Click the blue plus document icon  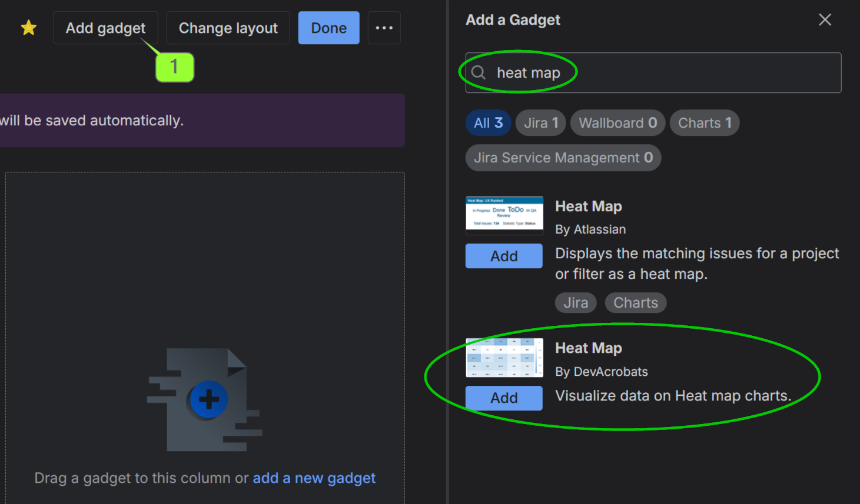(208, 400)
